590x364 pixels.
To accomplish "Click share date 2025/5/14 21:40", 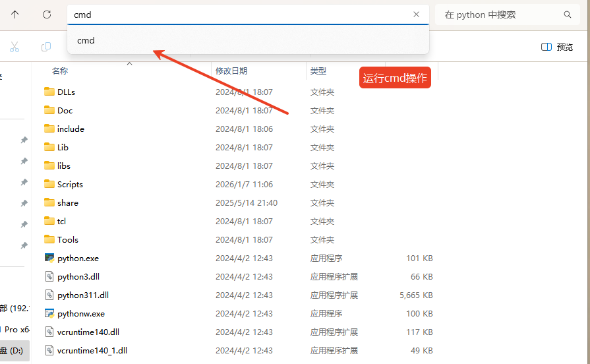I will (x=247, y=202).
